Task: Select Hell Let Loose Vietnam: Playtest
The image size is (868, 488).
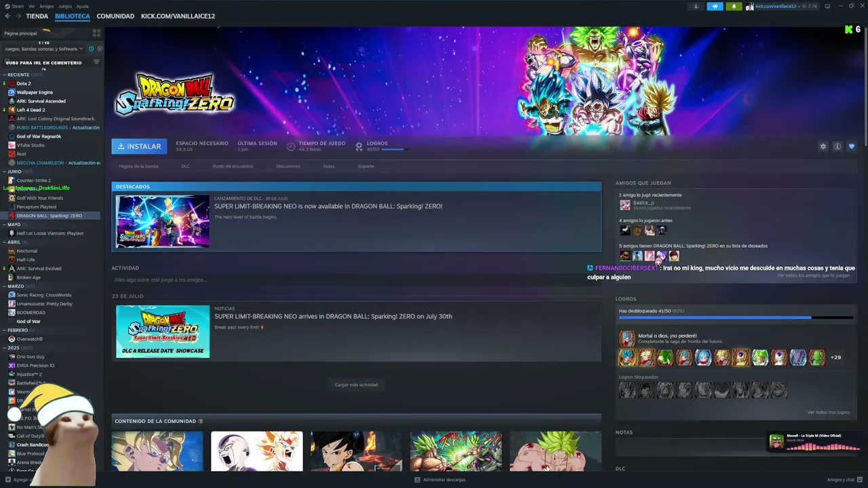Action: tap(50, 233)
